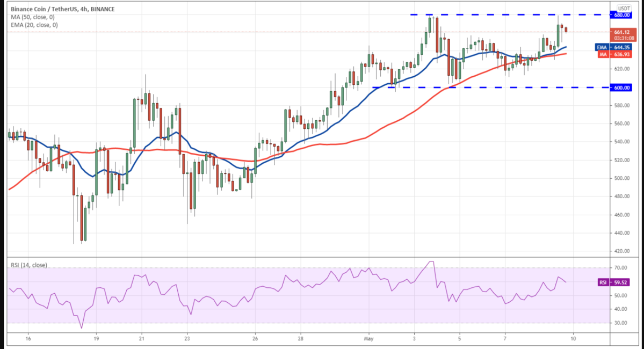Click date 16 on the time axis
Viewport: 644px width, 349px height.
click(28, 339)
